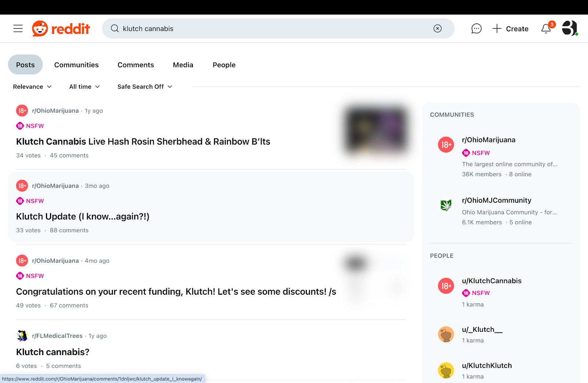Click the search magnifier icon

[x=115, y=29]
